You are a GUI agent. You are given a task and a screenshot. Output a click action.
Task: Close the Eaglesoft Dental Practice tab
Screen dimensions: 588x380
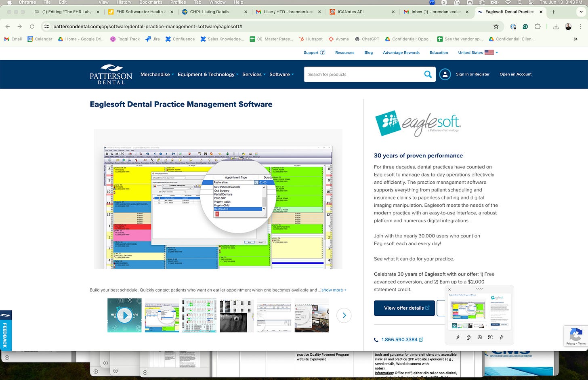point(541,12)
